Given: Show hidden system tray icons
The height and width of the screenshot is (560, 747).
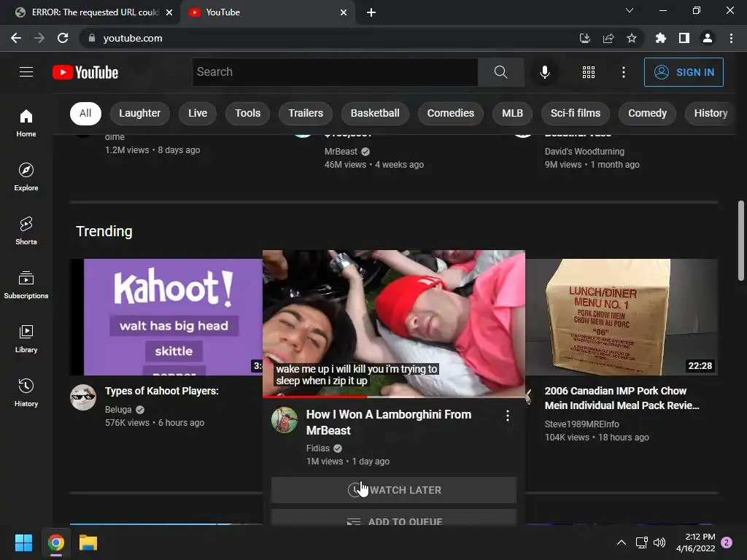Looking at the screenshot, I should (622, 542).
